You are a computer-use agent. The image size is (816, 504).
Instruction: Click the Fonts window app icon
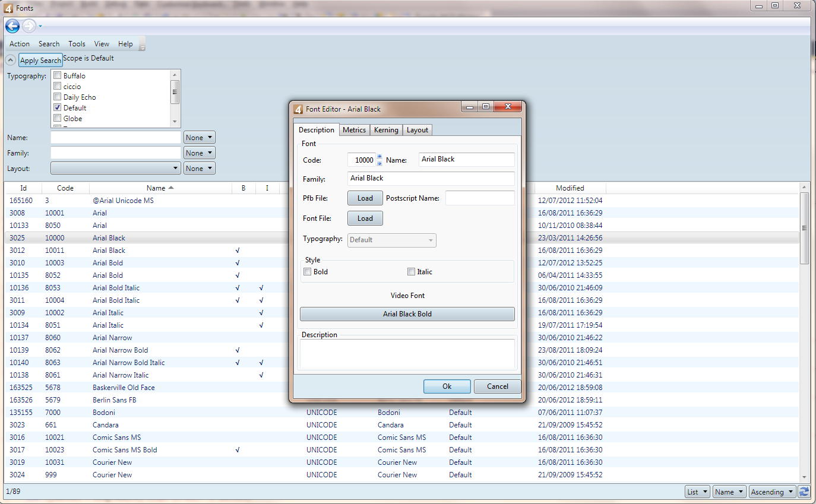8,8
